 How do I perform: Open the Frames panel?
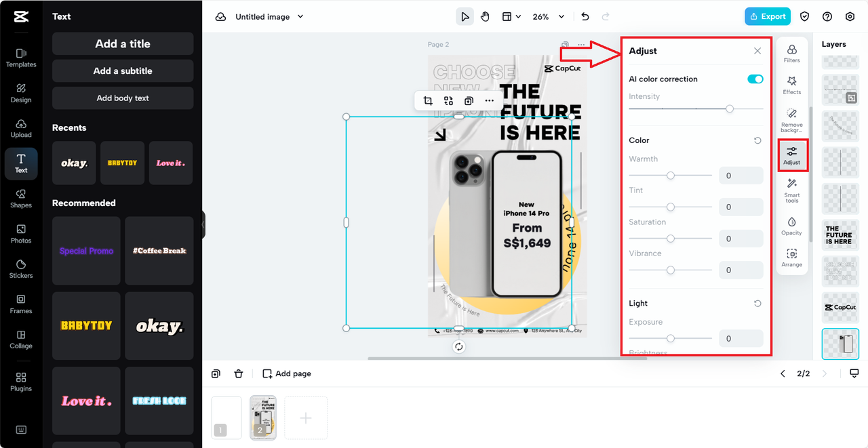click(x=21, y=305)
